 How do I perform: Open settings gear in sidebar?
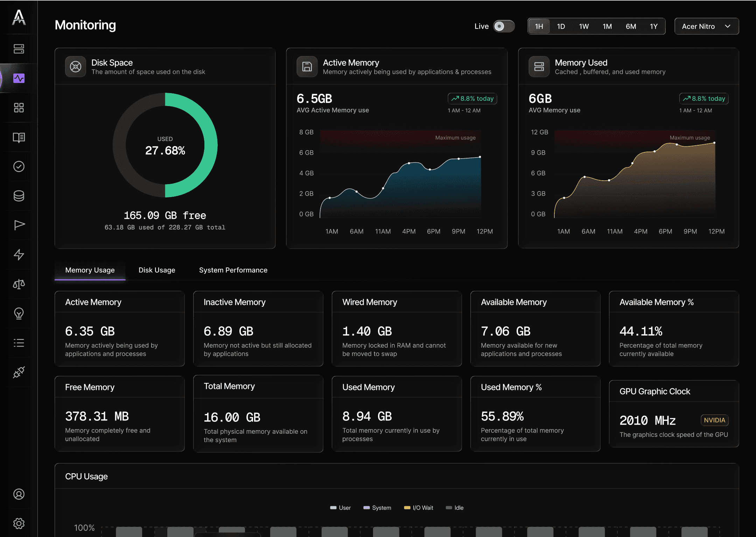[19, 523]
